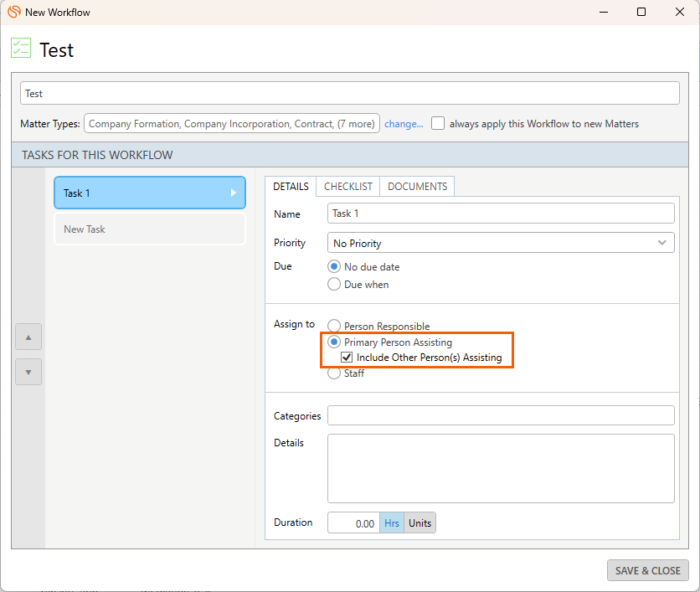The height and width of the screenshot is (592, 700).
Task: Open the Priority dropdown
Action: click(x=501, y=243)
